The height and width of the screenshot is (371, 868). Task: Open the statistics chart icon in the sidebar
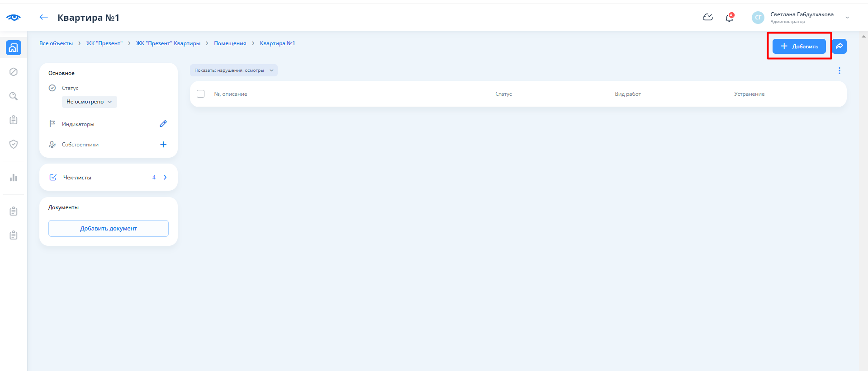click(x=14, y=178)
